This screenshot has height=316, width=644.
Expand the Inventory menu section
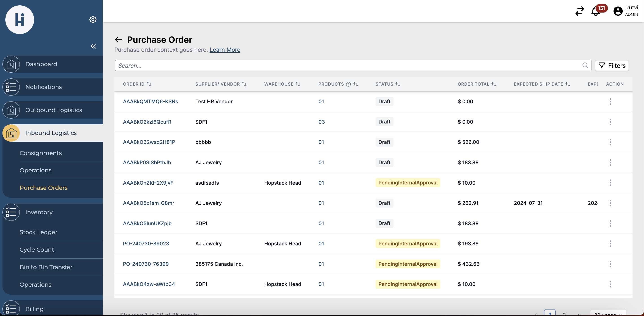(x=39, y=212)
